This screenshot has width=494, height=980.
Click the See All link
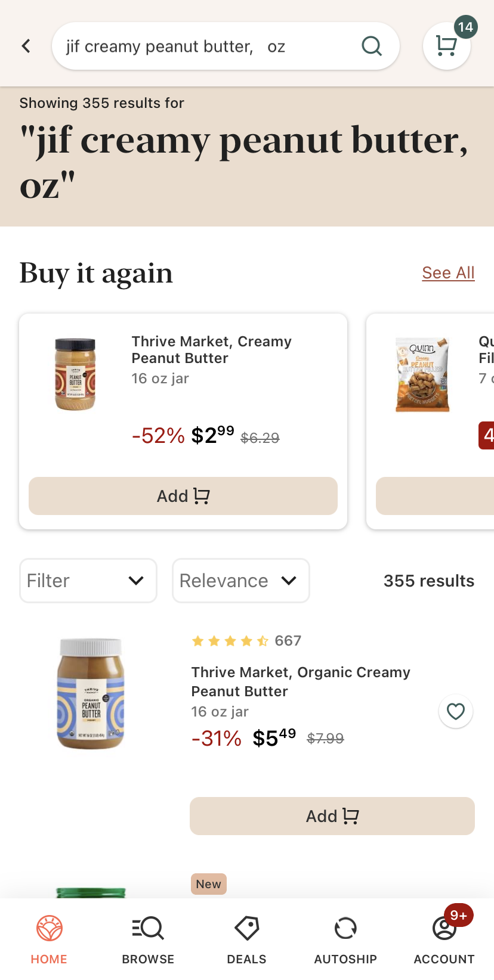448,273
